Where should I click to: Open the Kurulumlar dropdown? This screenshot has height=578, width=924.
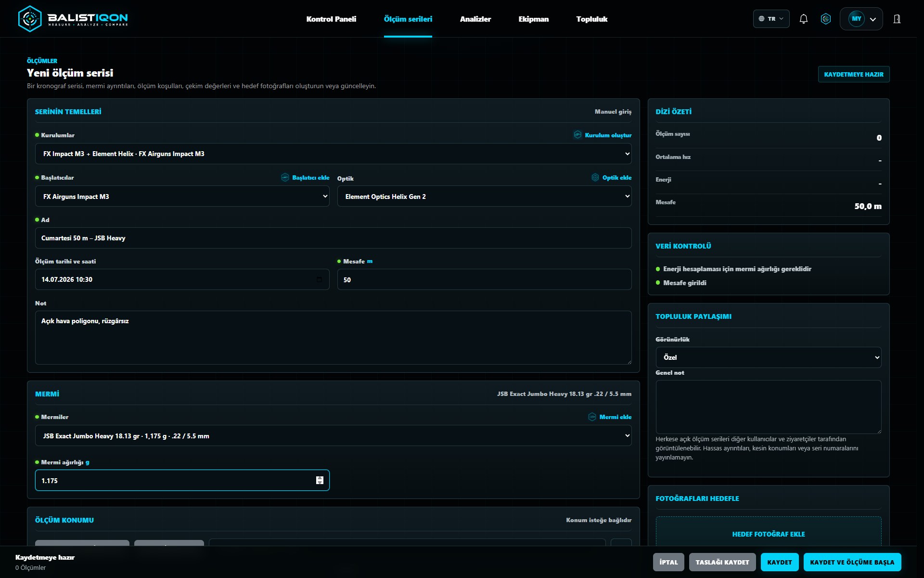click(x=333, y=154)
